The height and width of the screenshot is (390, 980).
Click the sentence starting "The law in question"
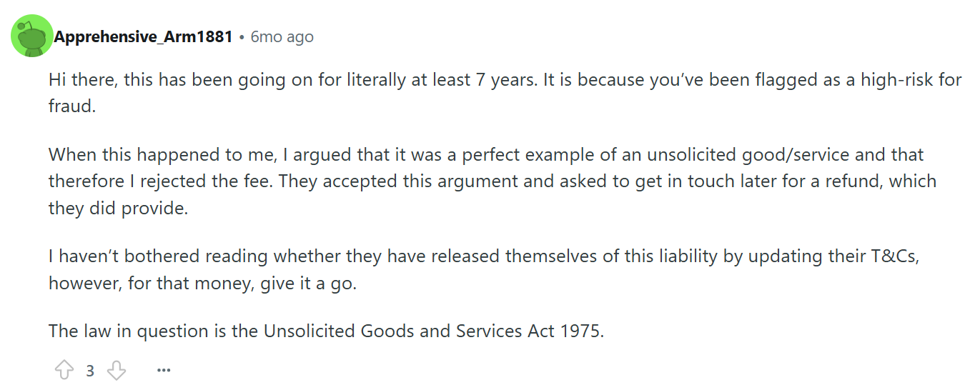click(x=326, y=331)
